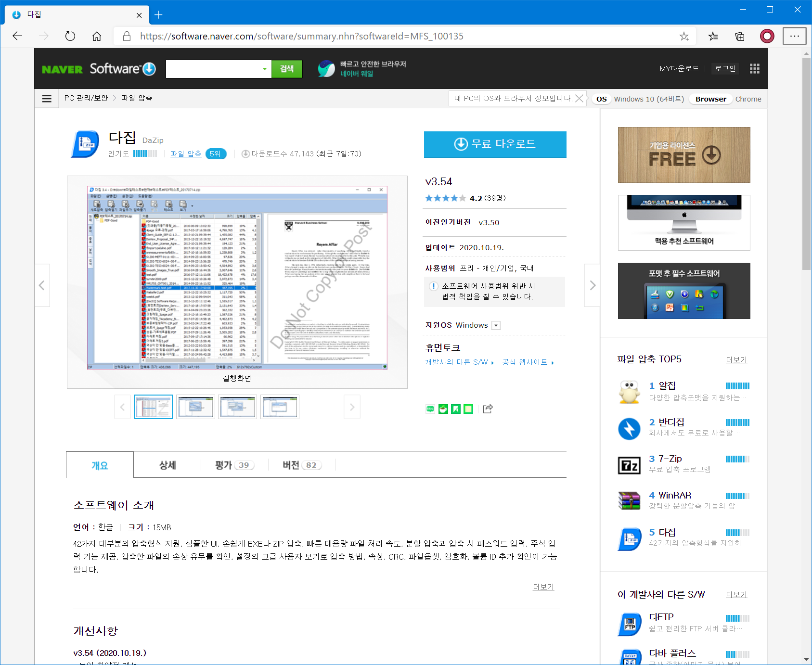
Task: Click 더보기 under software introduction
Action: click(543, 587)
